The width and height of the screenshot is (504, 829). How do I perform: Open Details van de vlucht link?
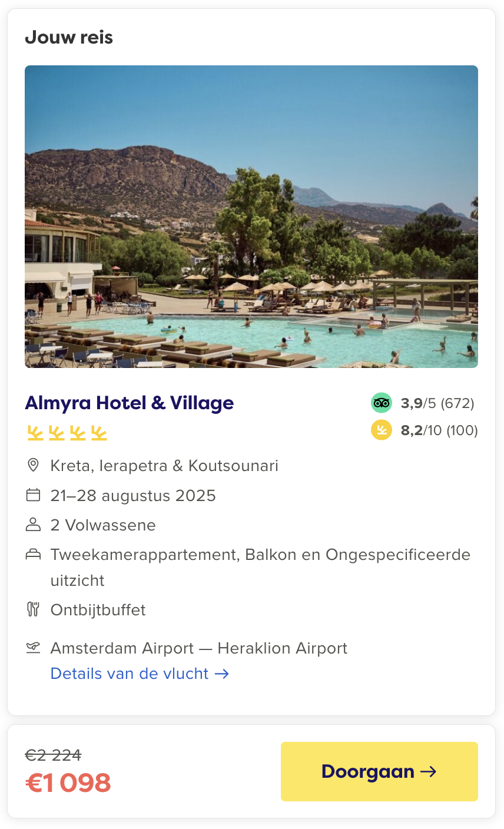tap(140, 674)
